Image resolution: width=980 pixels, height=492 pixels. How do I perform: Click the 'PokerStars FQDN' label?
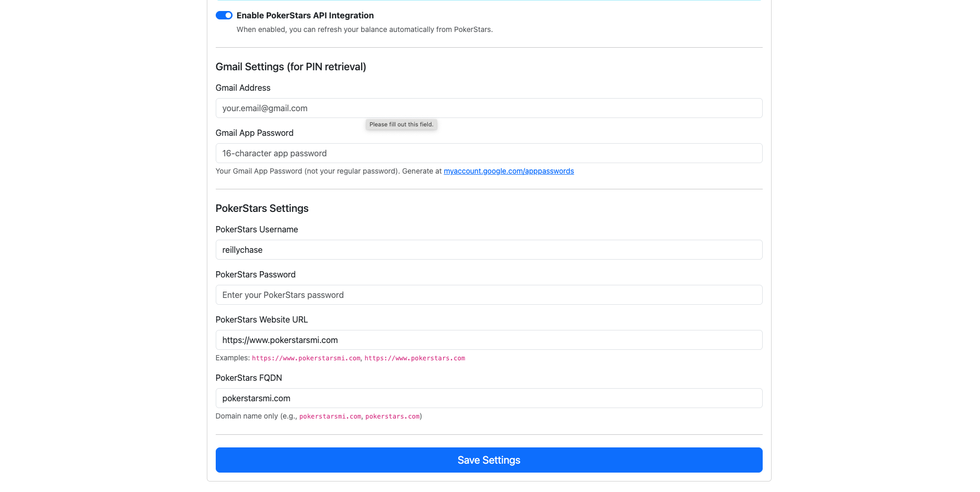coord(249,378)
